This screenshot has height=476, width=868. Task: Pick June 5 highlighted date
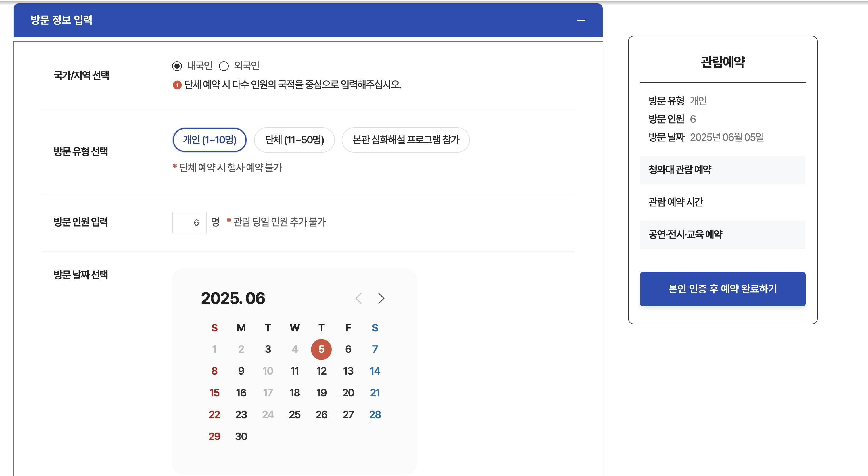[321, 349]
